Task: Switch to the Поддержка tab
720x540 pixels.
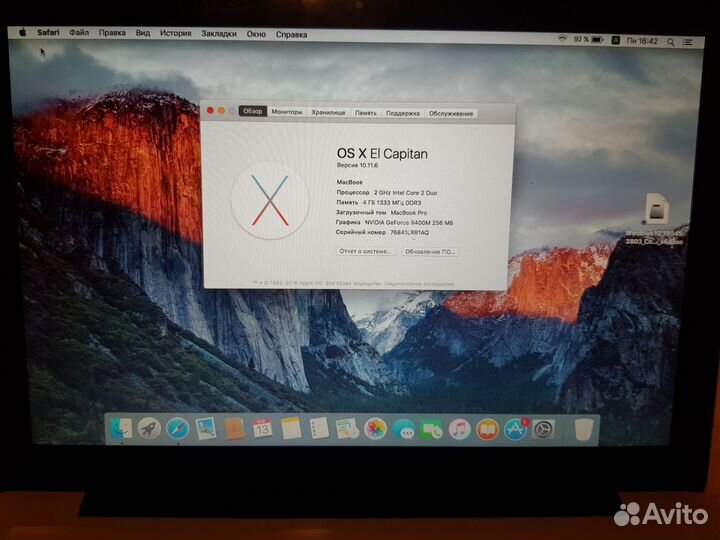Action: click(403, 113)
